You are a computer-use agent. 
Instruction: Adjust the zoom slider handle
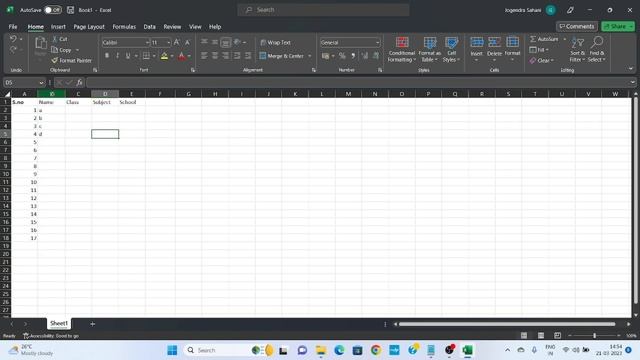point(595,336)
